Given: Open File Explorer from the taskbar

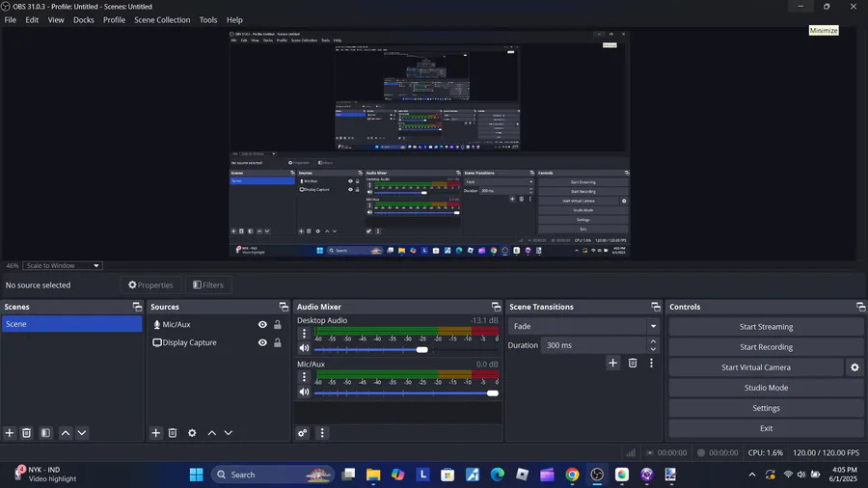Looking at the screenshot, I should tap(373, 474).
